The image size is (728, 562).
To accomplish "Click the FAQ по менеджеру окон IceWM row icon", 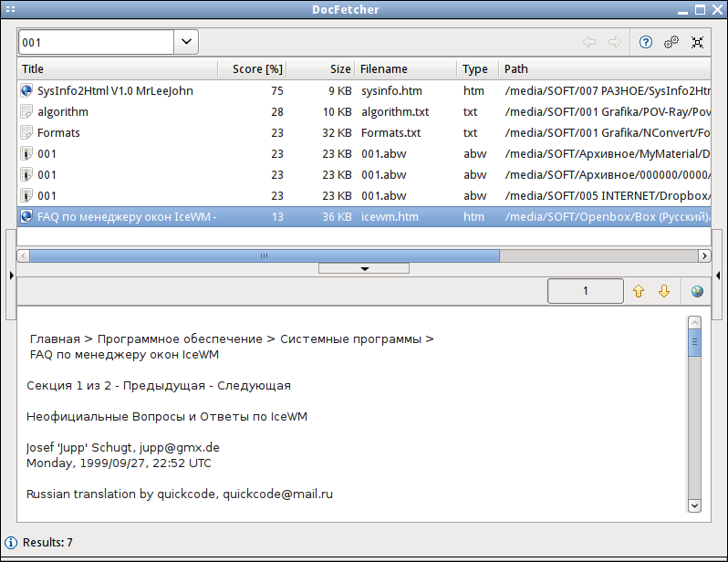I will click(26, 216).
